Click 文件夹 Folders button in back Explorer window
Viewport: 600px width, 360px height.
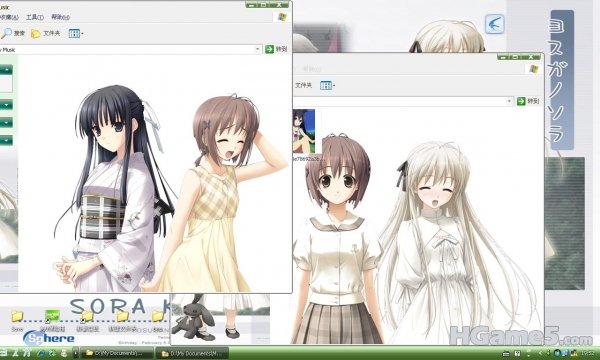point(303,85)
